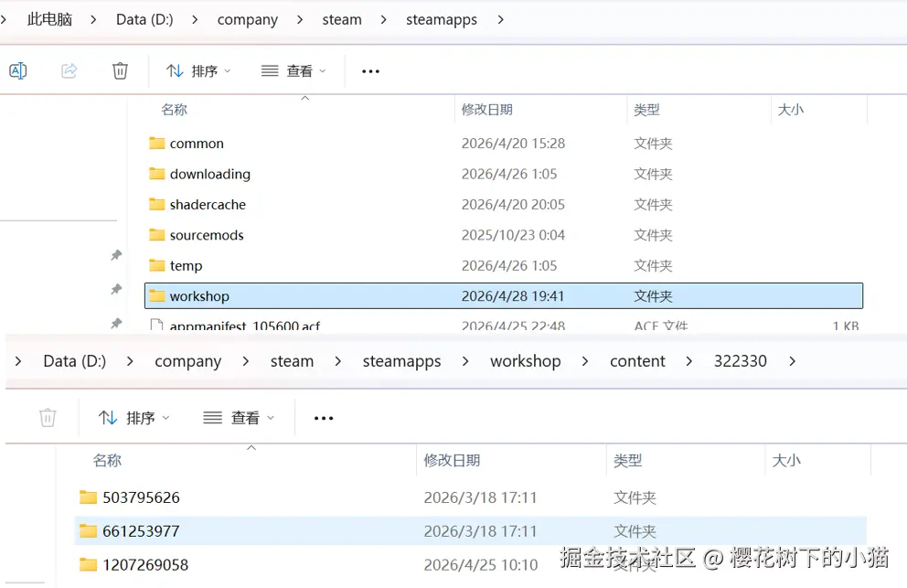Click the appmanifest_105600.acf file icon
Image resolution: width=907 pixels, height=588 pixels.
point(156,325)
